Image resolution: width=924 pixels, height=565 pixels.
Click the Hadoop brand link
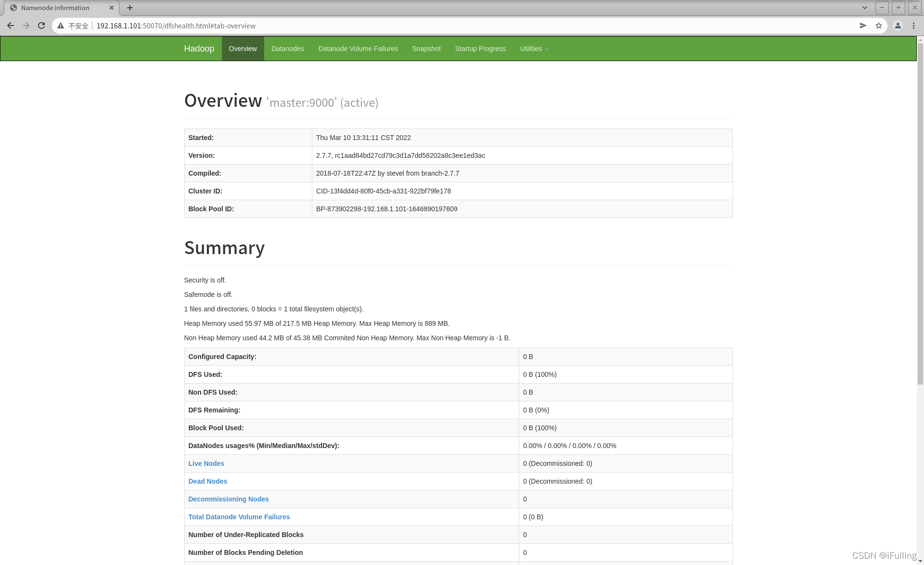pos(199,49)
